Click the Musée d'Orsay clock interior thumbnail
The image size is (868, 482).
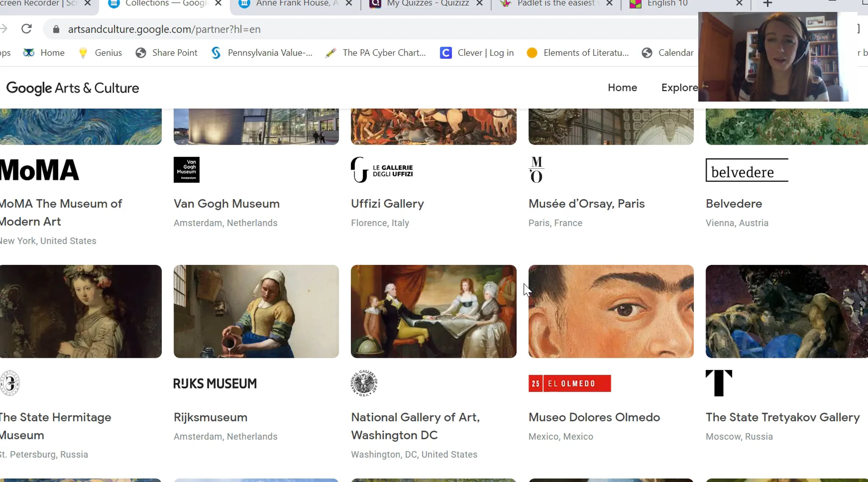(611, 127)
